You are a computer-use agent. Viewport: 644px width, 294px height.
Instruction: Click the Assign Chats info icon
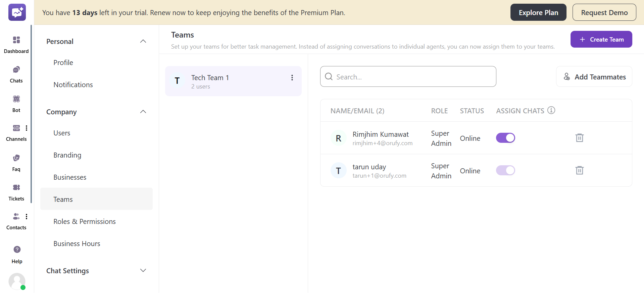pos(551,110)
